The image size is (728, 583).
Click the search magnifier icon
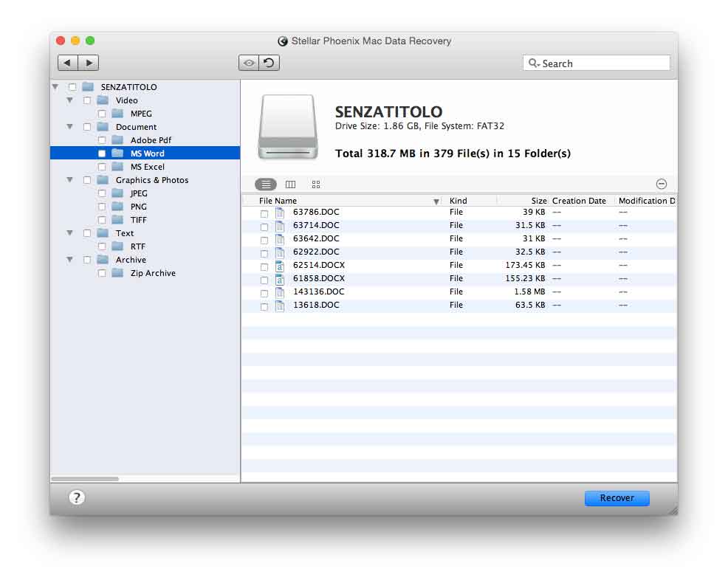coord(534,63)
